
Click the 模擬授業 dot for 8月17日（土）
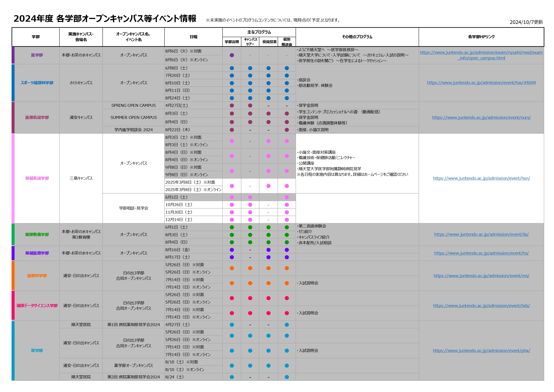(x=268, y=257)
